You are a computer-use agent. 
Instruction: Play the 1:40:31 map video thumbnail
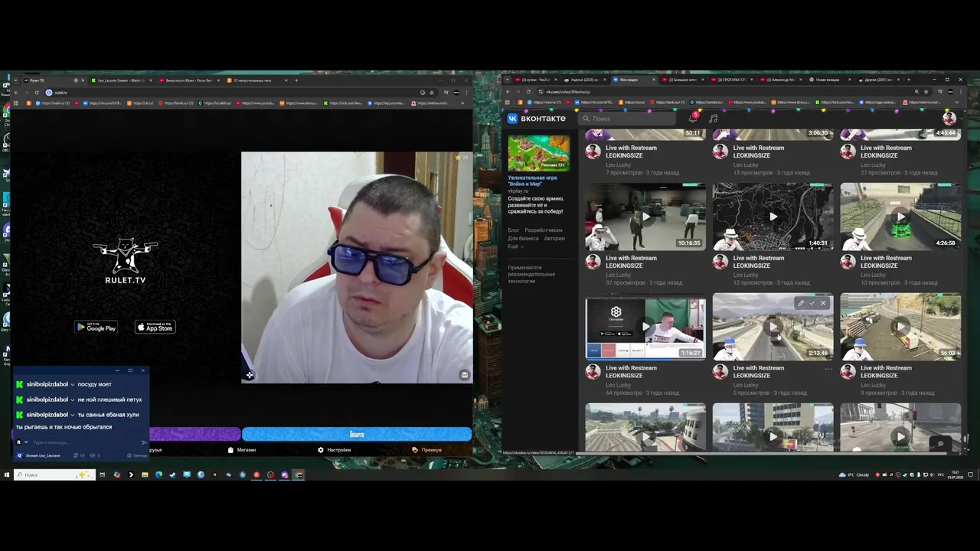pos(773,217)
